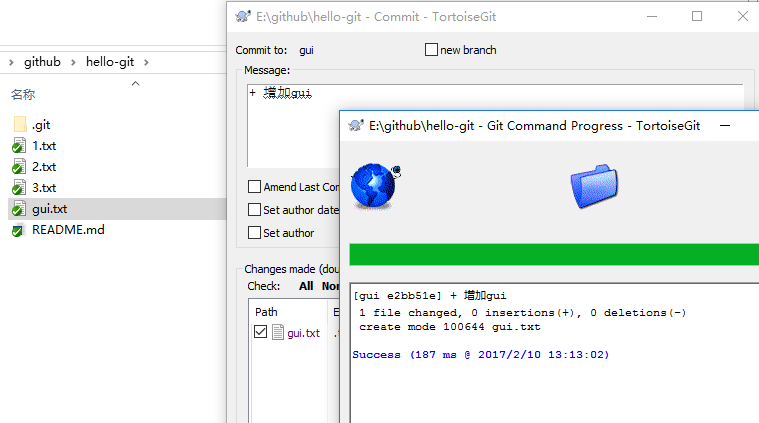Image resolution: width=759 pixels, height=423 pixels.
Task: Uncheck gui.txt in the changes list
Action: (260, 332)
